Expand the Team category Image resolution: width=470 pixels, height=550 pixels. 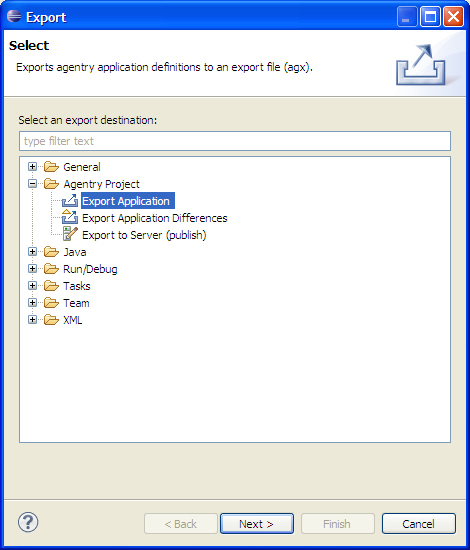click(x=32, y=303)
